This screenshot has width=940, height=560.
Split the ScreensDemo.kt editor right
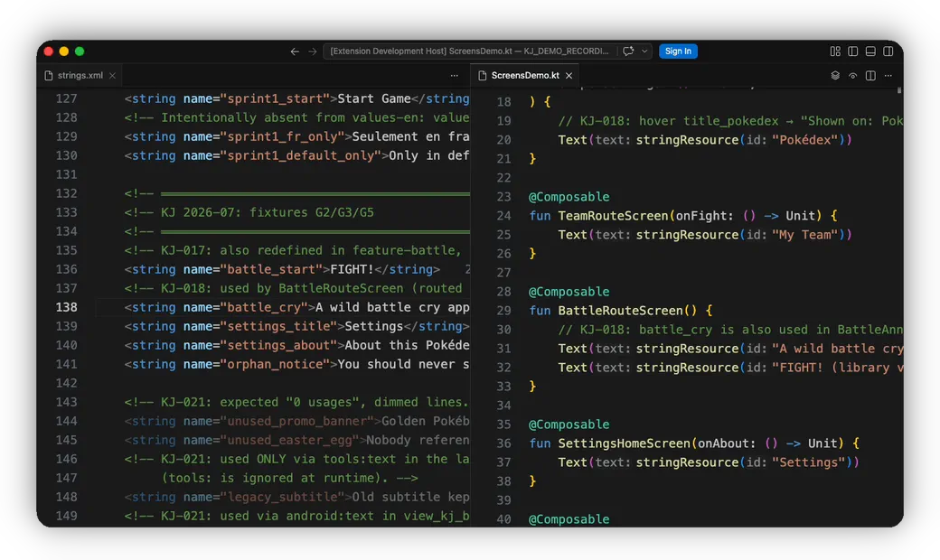870,76
